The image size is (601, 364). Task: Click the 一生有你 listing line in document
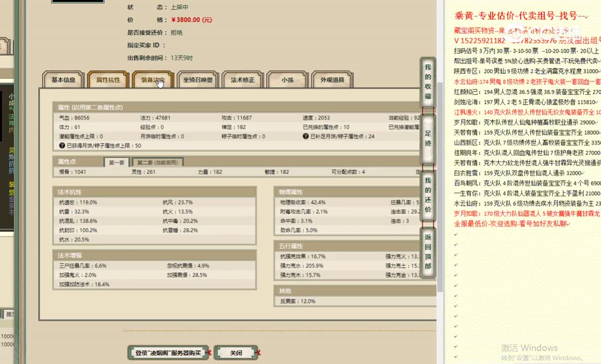(527, 194)
